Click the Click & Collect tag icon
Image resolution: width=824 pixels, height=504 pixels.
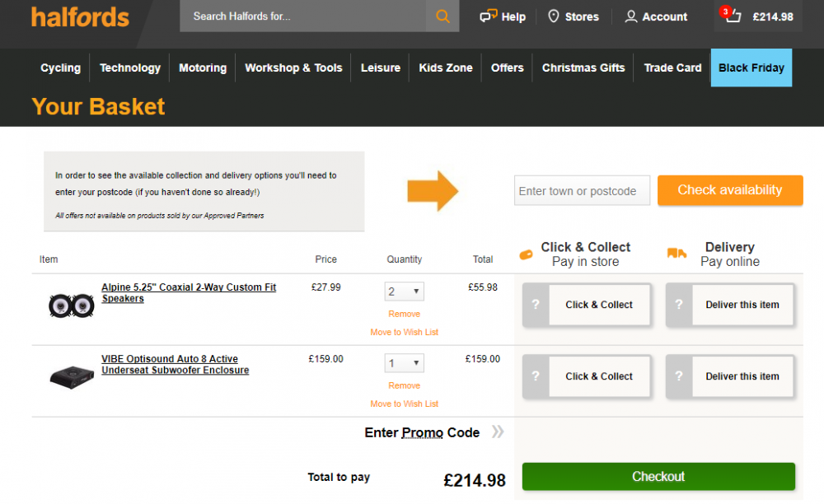pos(526,254)
